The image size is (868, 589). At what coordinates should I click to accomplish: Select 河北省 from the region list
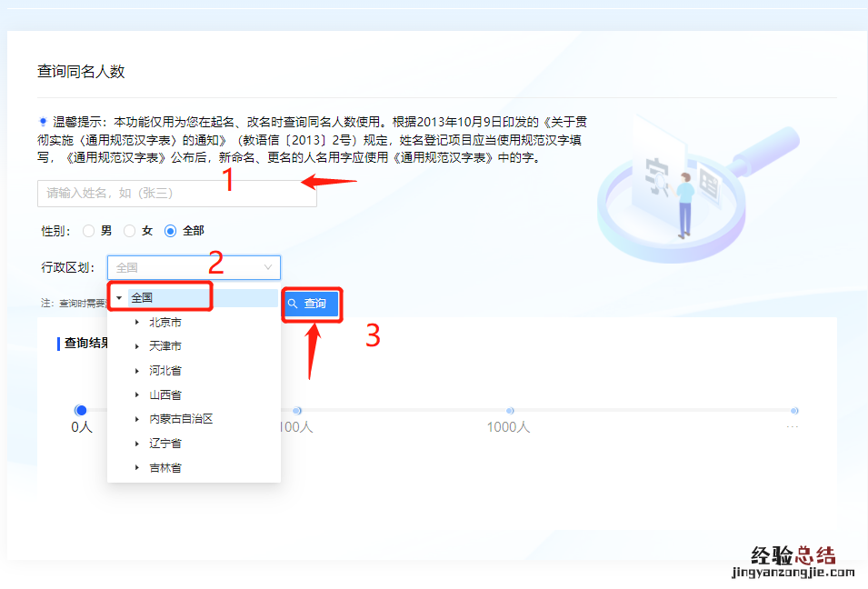[165, 371]
